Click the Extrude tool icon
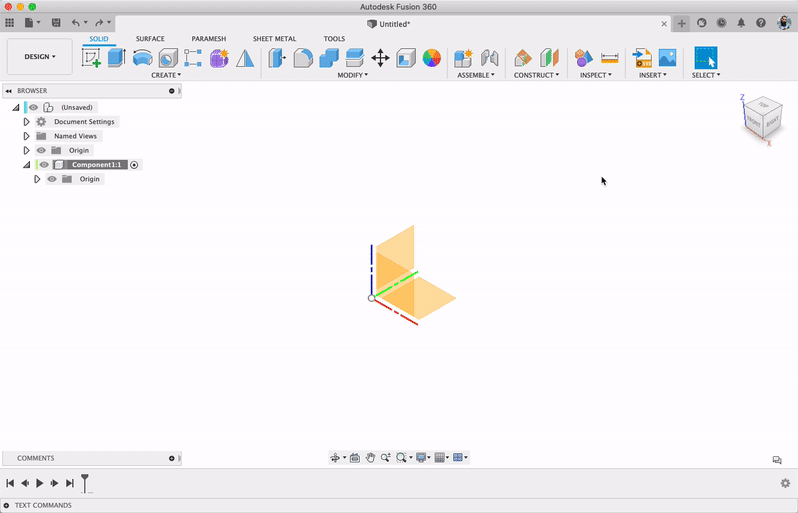The height and width of the screenshot is (513, 798). point(117,58)
